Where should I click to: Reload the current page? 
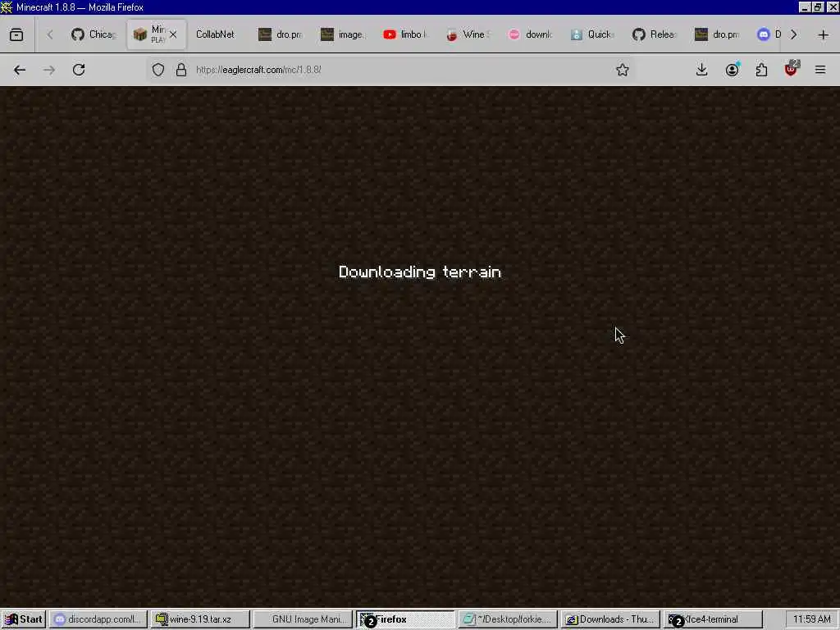click(79, 70)
